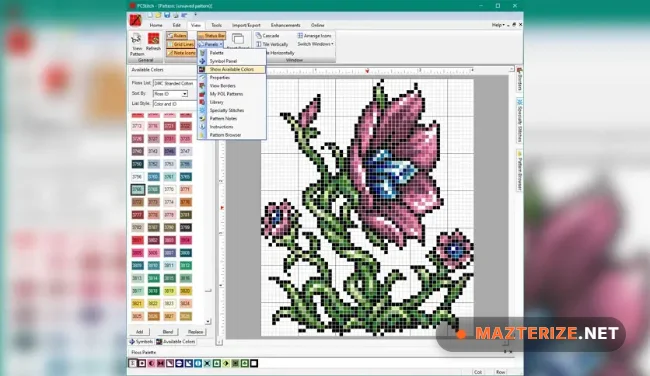Select pink bowtie symbol in Floss Palette
Viewport: 650px width, 376px height.
tap(160, 363)
